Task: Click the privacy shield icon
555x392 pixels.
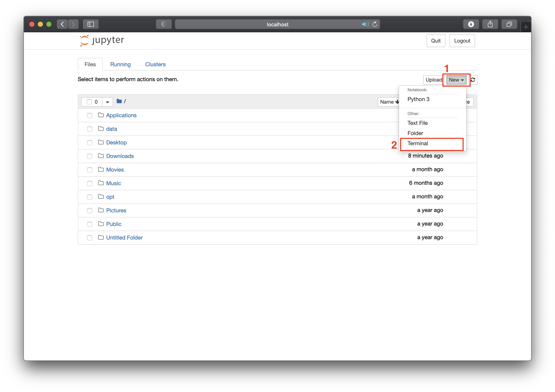Action: pyautogui.click(x=164, y=24)
